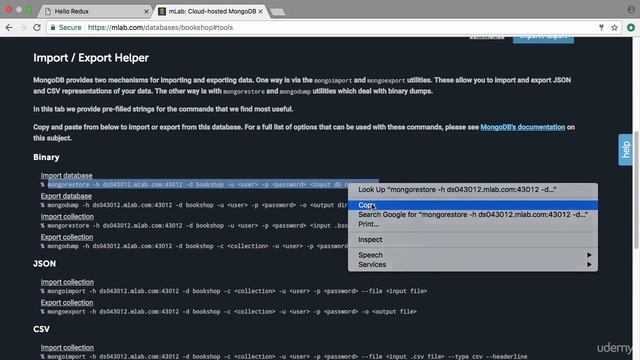The image size is (640, 360).
Task: Choose Copy in the context menu
Action: [x=473, y=205]
